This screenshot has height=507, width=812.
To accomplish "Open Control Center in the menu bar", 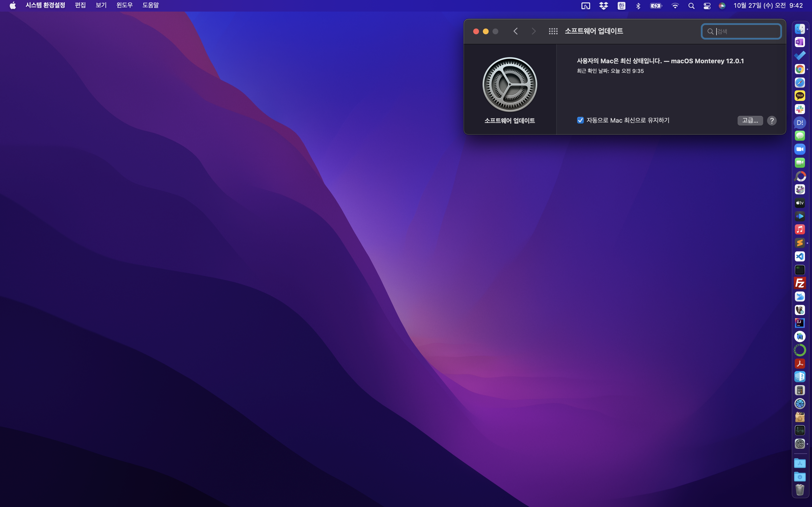I will tap(707, 6).
